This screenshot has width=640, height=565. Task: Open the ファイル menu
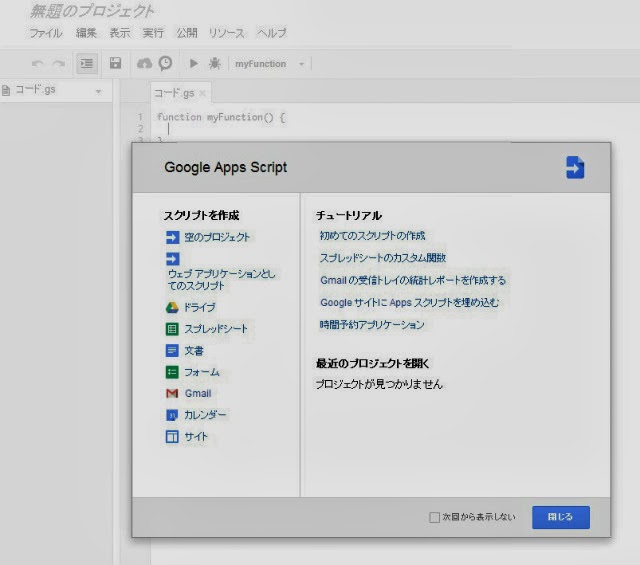tap(46, 33)
